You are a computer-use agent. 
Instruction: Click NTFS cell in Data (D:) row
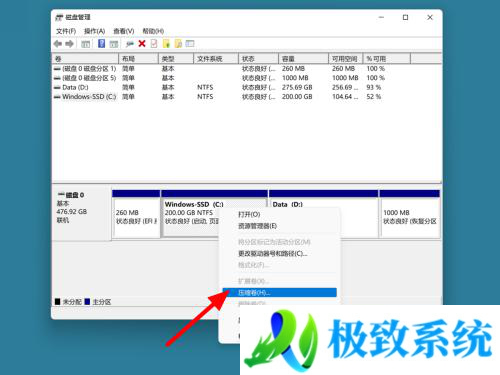tap(205, 87)
